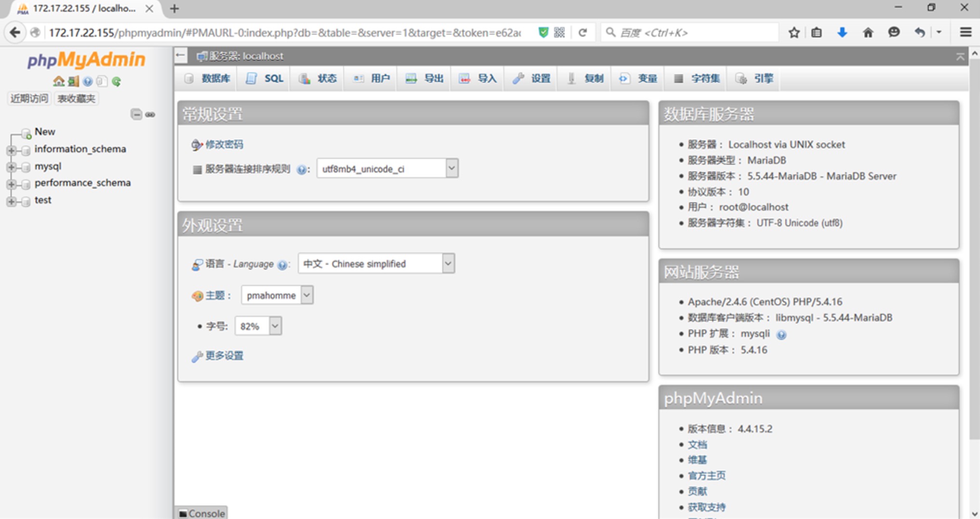Screen dimensions: 980x519
Task: Open the 导出 (Export) tab
Action: tap(424, 78)
